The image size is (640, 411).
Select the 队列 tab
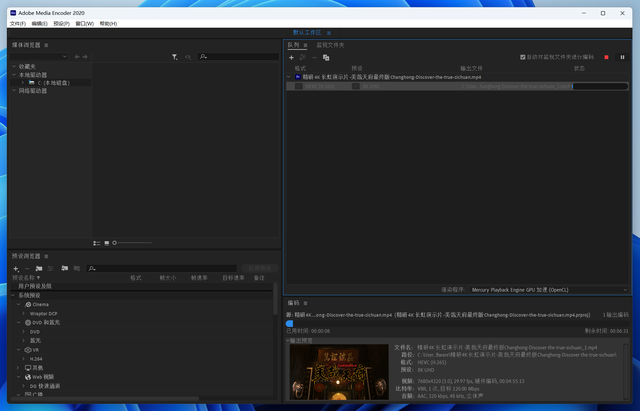pos(293,45)
